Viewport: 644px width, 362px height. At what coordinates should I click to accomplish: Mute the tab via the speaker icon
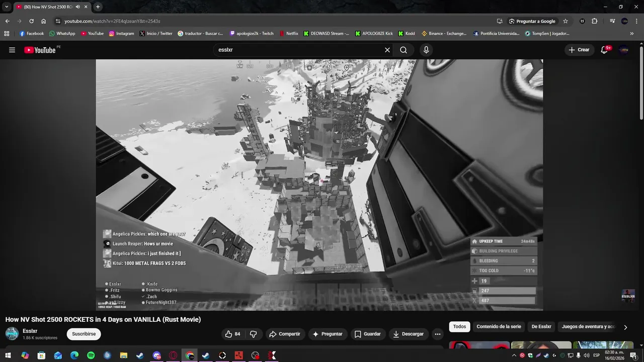[x=77, y=7]
